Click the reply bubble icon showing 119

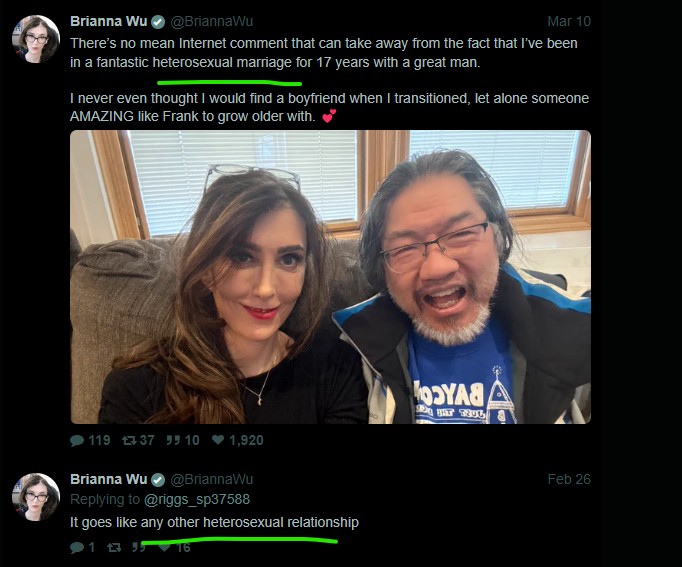point(77,440)
